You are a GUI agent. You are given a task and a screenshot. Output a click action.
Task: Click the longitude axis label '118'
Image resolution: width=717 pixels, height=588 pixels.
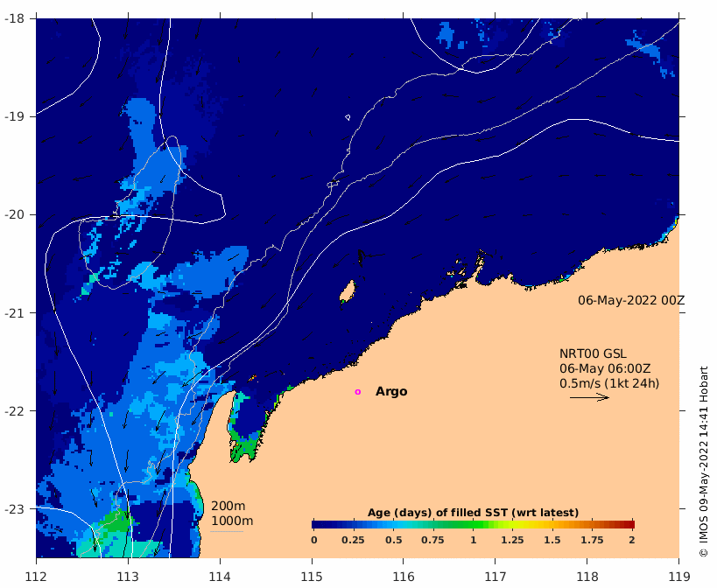click(x=587, y=577)
